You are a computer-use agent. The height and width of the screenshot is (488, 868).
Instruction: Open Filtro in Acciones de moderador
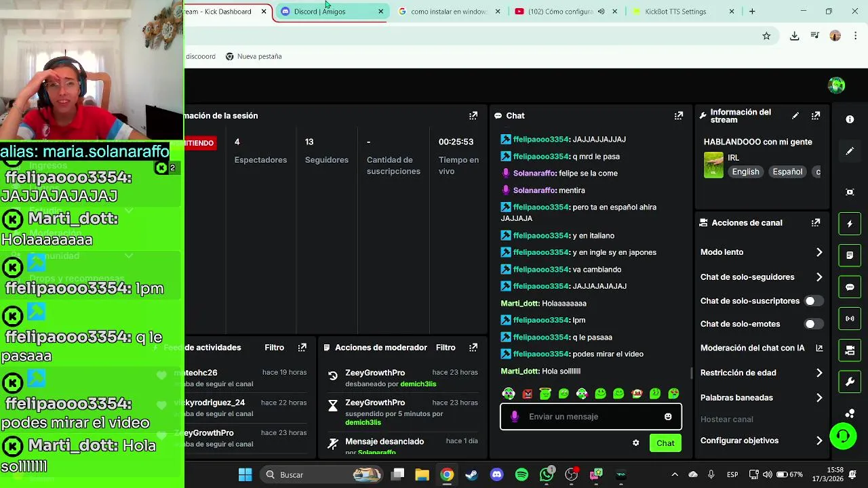click(x=446, y=348)
